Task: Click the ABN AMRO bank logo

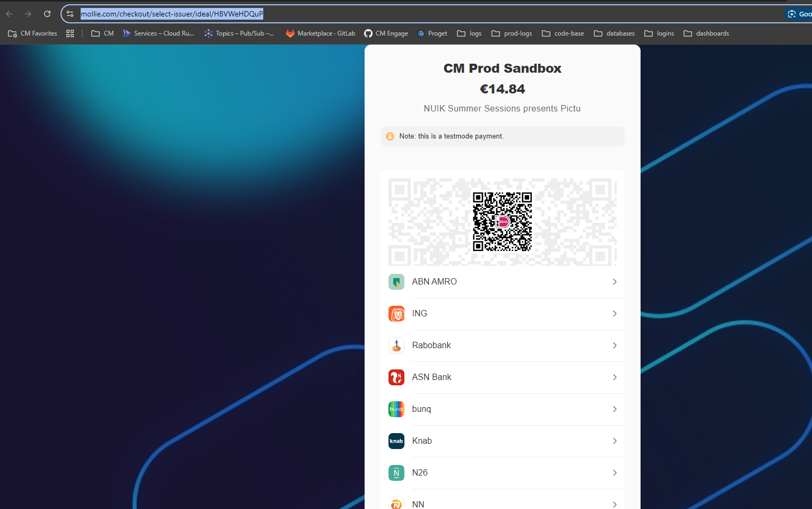Action: (x=396, y=282)
